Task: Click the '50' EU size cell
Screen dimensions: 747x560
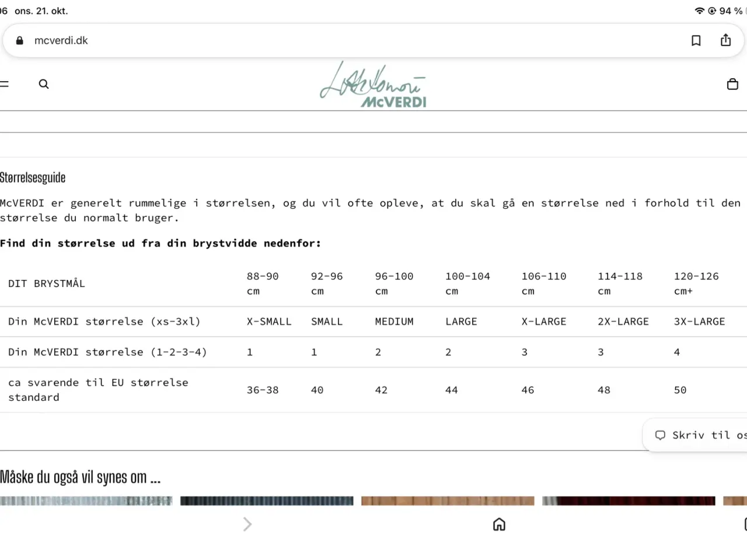Action: point(680,390)
